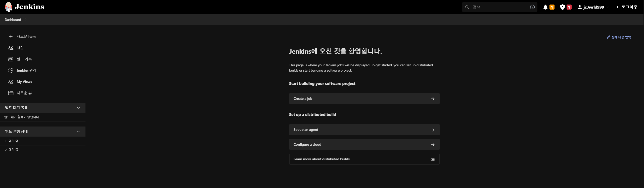Click the 로그아웃 text link

(x=629, y=7)
